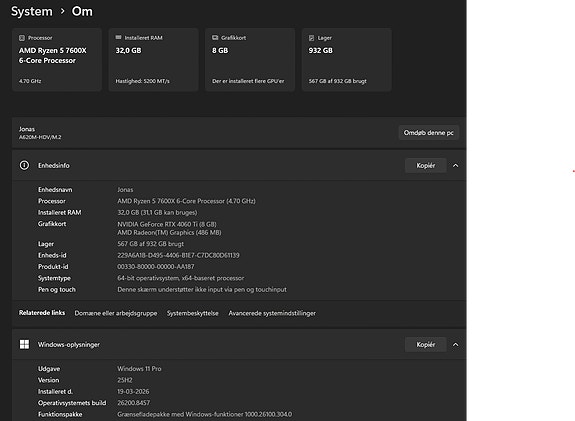The height and width of the screenshot is (421, 575).
Task: Copy Windows info with Kopiér button
Action: pos(426,344)
